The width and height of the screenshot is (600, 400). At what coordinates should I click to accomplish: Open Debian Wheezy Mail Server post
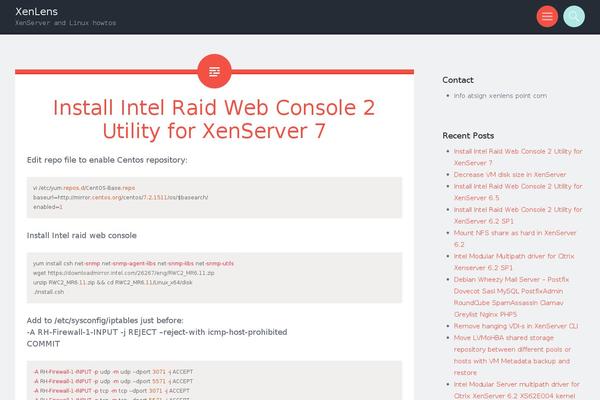tap(511, 297)
